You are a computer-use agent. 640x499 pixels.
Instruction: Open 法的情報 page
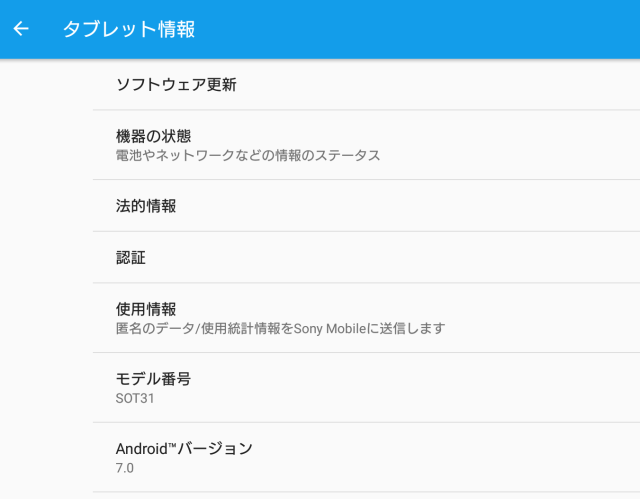tap(366, 206)
